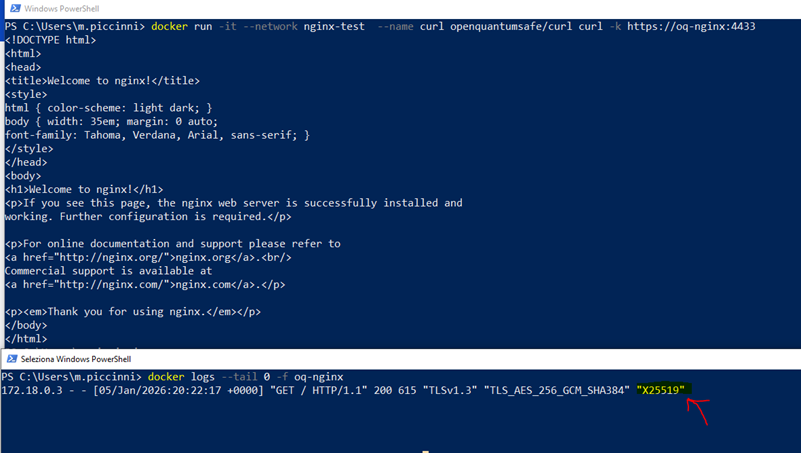
Task: Click the highlighted "X25519" value
Action: pyautogui.click(x=661, y=390)
